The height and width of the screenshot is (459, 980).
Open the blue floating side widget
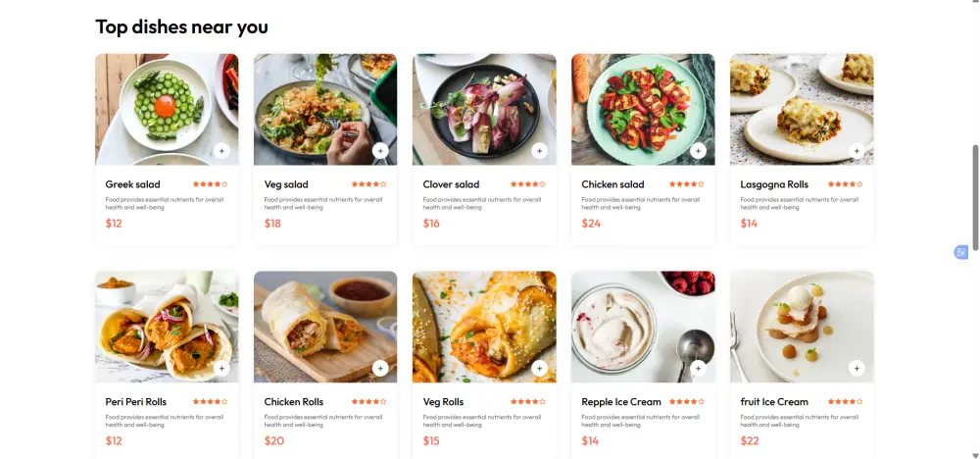961,252
